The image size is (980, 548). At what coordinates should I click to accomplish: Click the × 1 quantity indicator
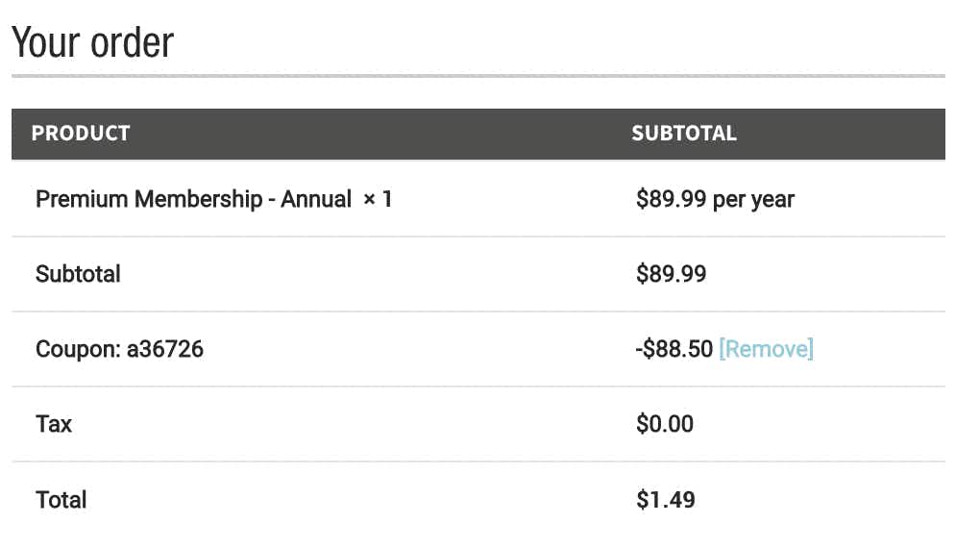[378, 200]
